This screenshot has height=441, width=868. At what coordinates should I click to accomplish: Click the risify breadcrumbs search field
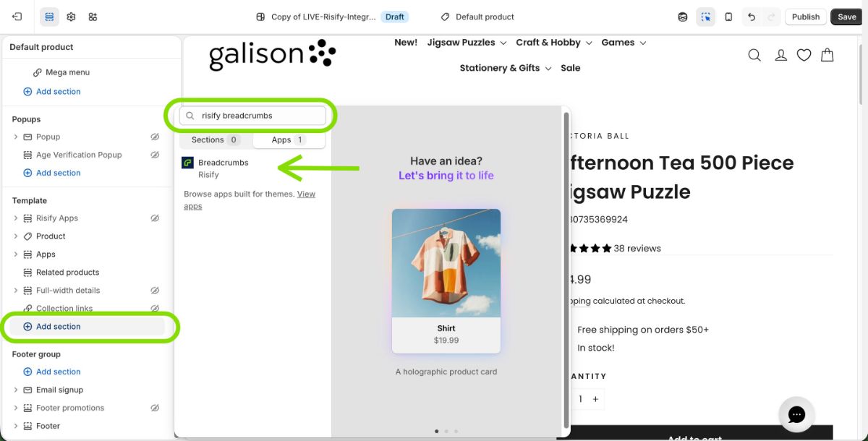(260, 116)
